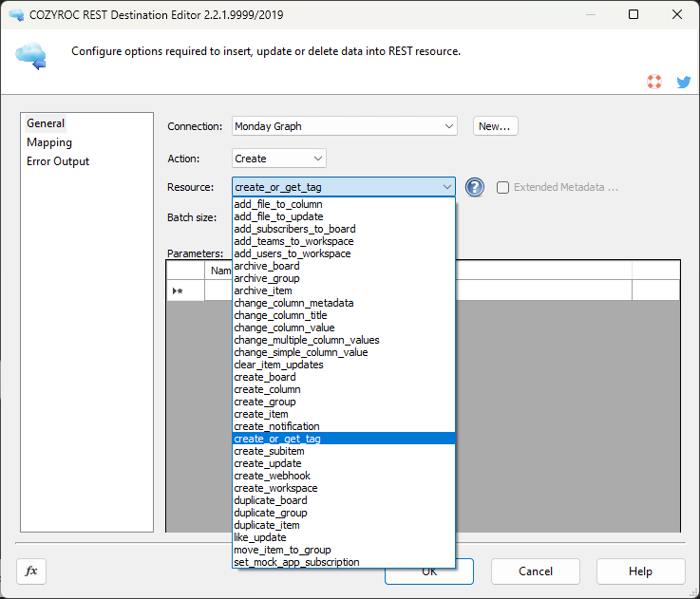Click the blue question mark resource help icon
This screenshot has height=599, width=700.
[475, 187]
